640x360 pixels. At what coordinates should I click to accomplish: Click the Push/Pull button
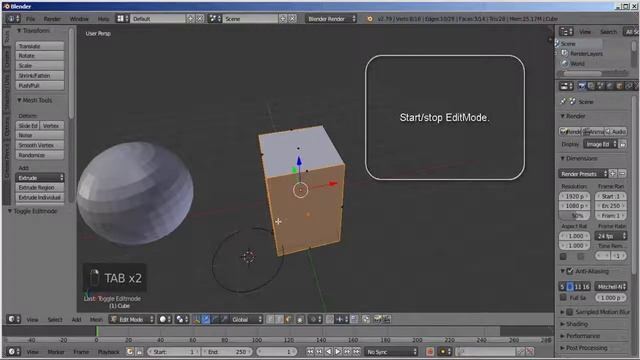pos(40,85)
